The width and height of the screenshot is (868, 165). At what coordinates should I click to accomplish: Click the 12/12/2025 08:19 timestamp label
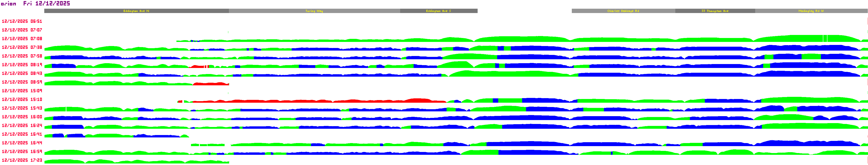[x=22, y=65]
